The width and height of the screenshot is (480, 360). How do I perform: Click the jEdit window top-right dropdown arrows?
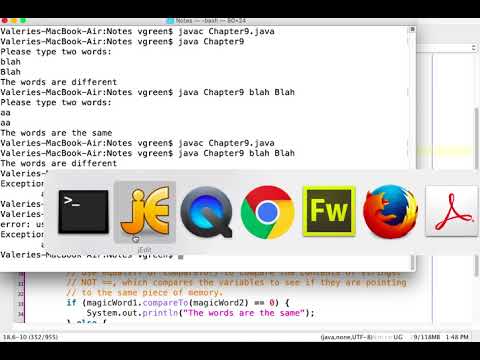point(474,48)
